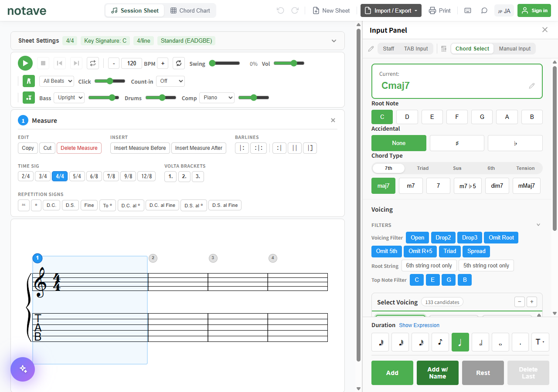Select the half note duration
This screenshot has height=392, width=558.
click(x=480, y=342)
